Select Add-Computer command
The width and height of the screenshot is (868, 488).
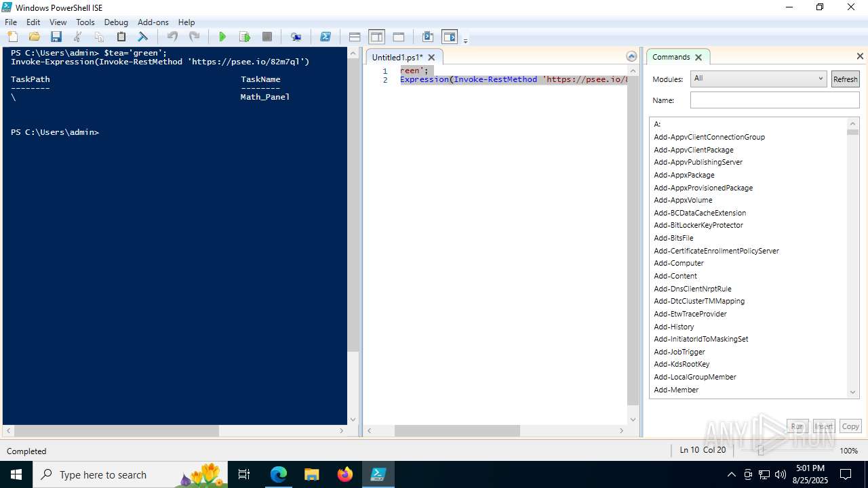679,263
